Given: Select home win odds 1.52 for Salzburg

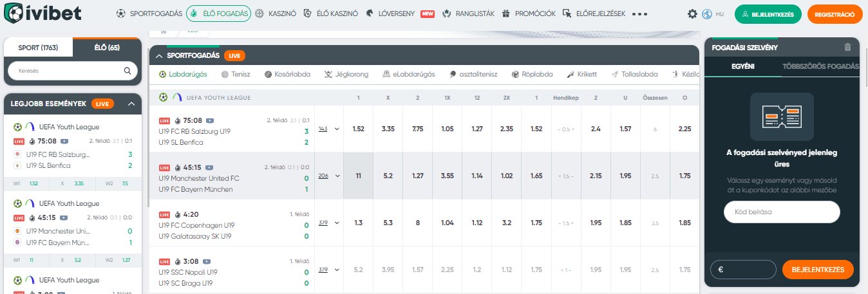Looking at the screenshot, I should click(x=359, y=129).
